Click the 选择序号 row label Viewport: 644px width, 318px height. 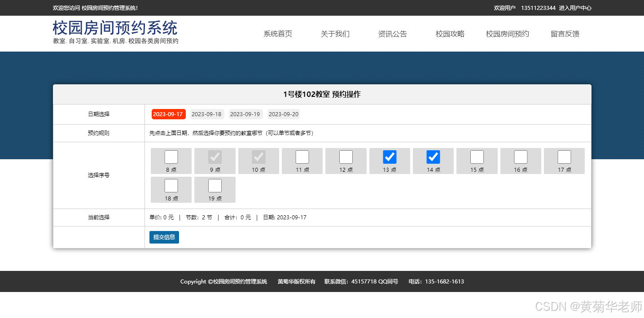coord(99,175)
